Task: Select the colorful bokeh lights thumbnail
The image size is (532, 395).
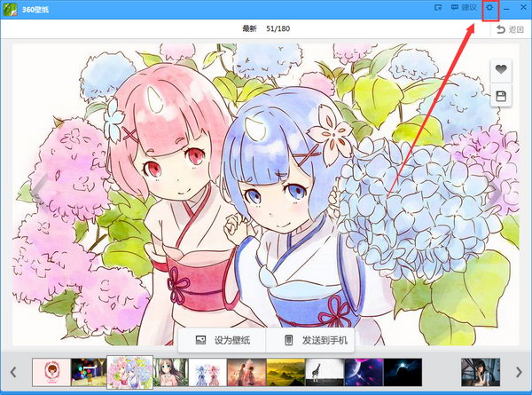Action: [89, 372]
